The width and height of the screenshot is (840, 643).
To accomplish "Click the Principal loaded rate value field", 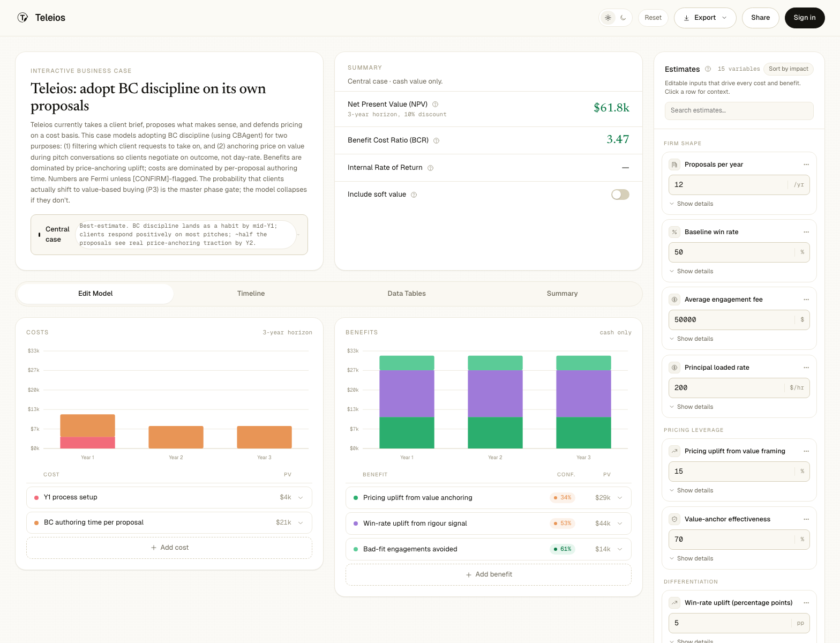I will point(739,388).
